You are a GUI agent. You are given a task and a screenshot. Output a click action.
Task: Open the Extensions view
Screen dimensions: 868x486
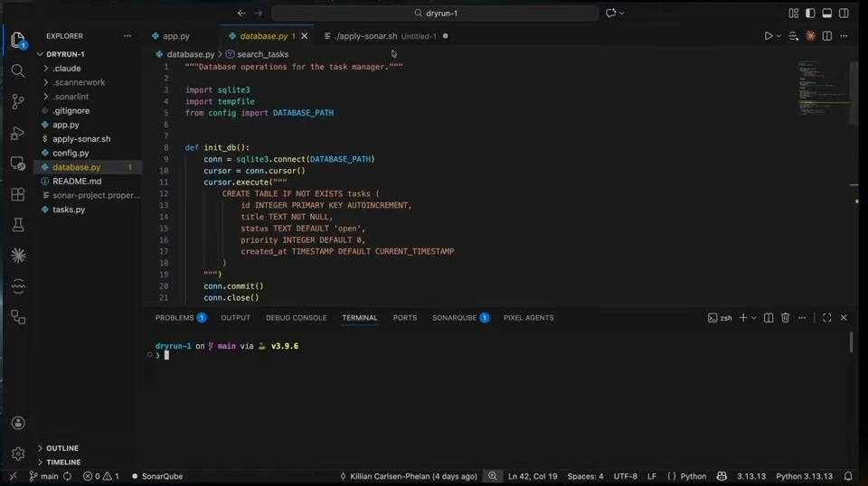click(x=18, y=194)
